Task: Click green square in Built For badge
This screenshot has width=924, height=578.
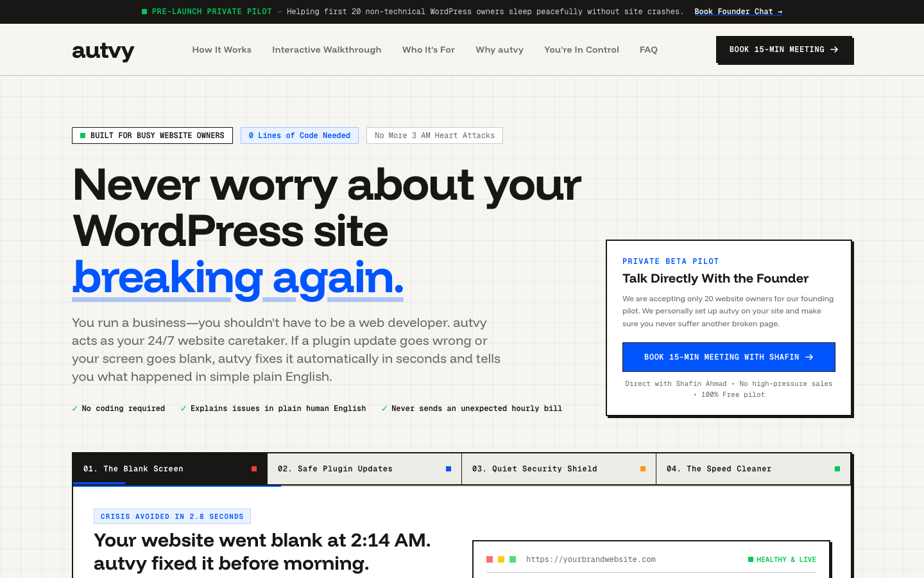Action: tap(83, 136)
